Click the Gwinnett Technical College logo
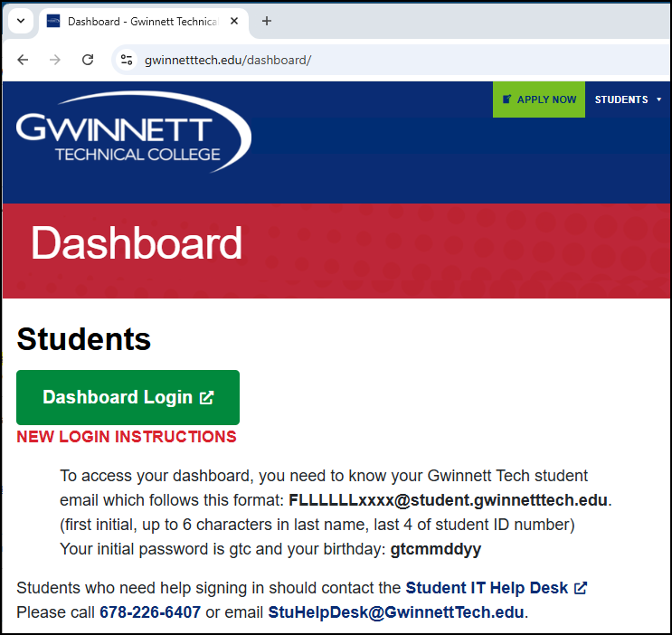Image resolution: width=672 pixels, height=635 pixels. [x=134, y=132]
